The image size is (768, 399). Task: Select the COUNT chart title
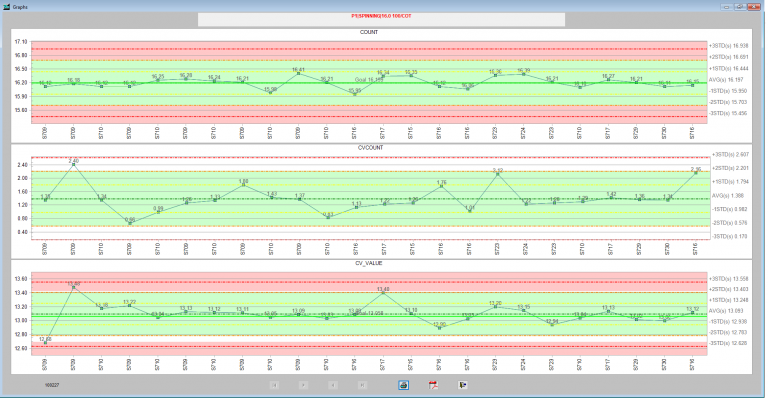click(x=369, y=32)
